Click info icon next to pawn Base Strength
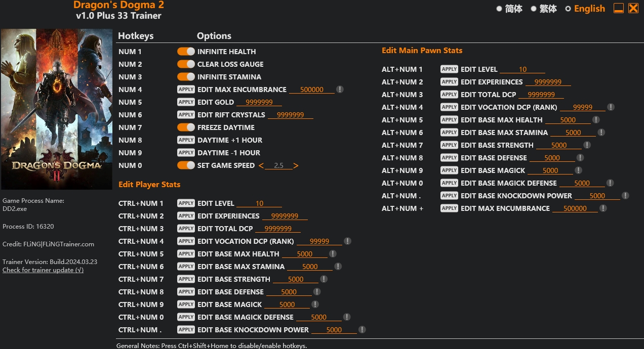 587,145
